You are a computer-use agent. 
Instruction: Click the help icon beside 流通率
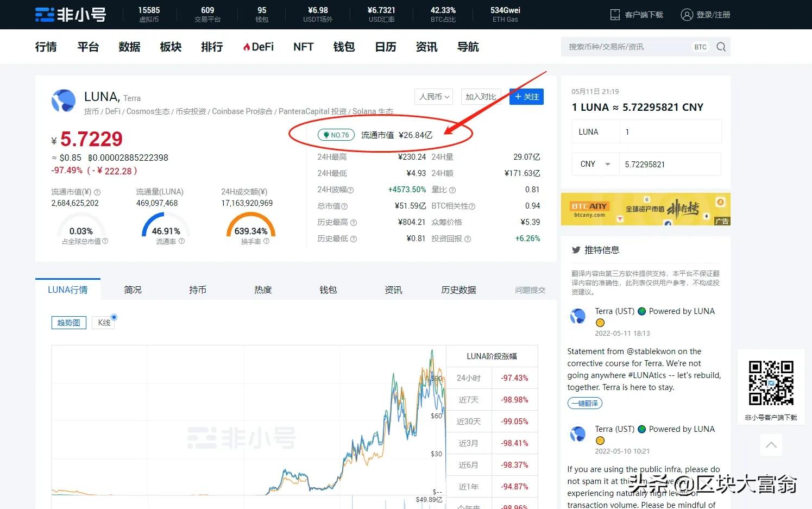pyautogui.click(x=181, y=241)
